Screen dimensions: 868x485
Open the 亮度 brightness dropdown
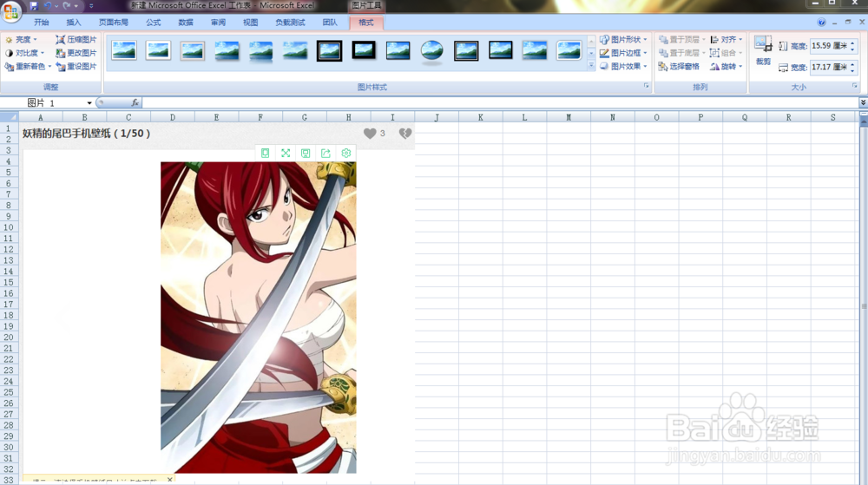tap(21, 40)
